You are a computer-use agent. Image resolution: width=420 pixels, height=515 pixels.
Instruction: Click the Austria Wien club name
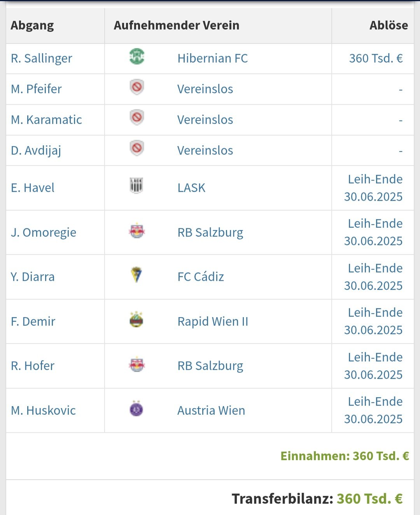(x=211, y=410)
